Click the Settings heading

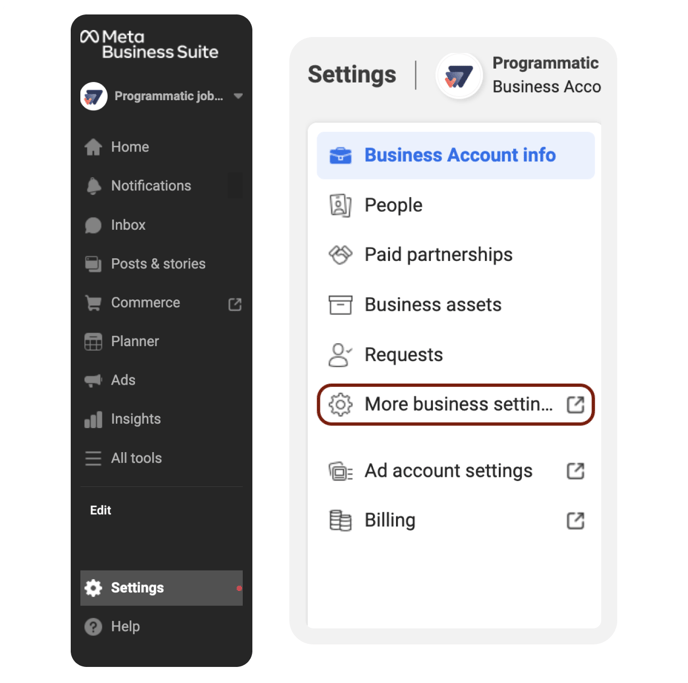click(x=352, y=75)
